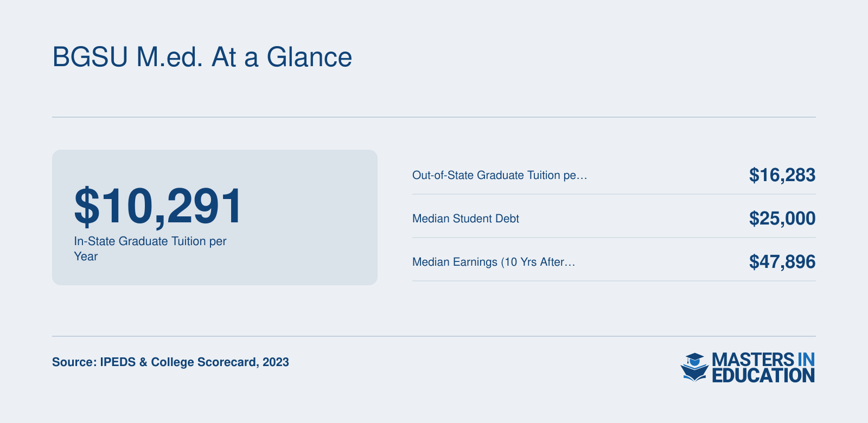The image size is (868, 423).
Task: Select the "BGSU M.ed. At a Glance" title
Action: 202,57
